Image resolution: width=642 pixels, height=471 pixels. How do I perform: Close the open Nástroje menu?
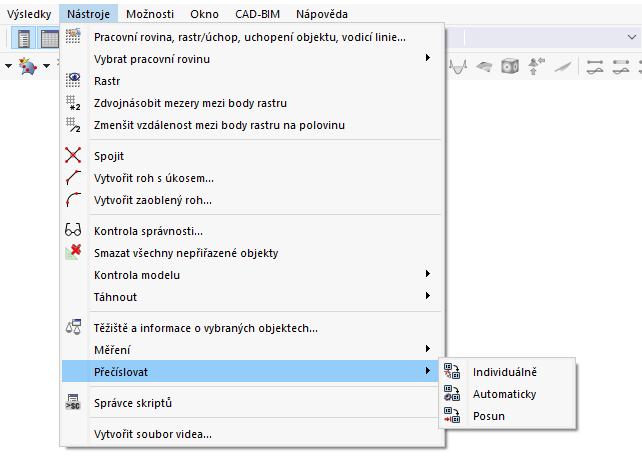[88, 14]
